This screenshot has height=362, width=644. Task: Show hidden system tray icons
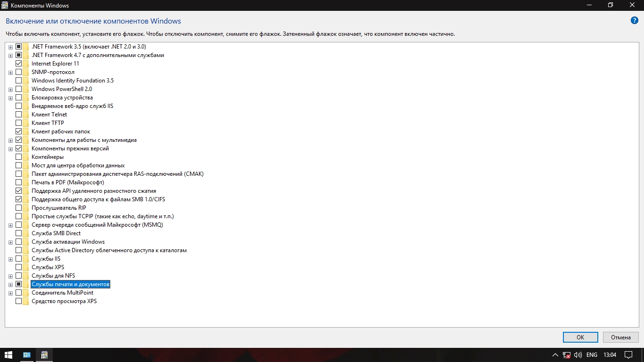(555, 354)
